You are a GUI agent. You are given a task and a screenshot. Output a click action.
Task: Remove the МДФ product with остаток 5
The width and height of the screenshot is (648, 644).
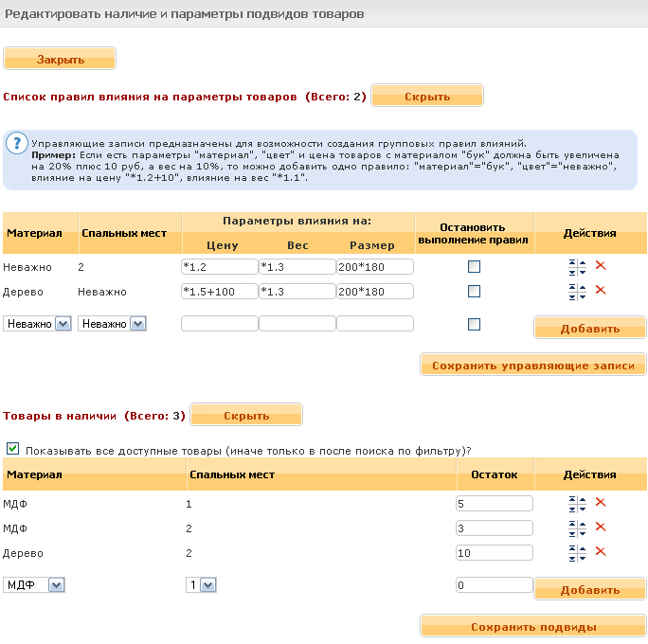tap(601, 503)
